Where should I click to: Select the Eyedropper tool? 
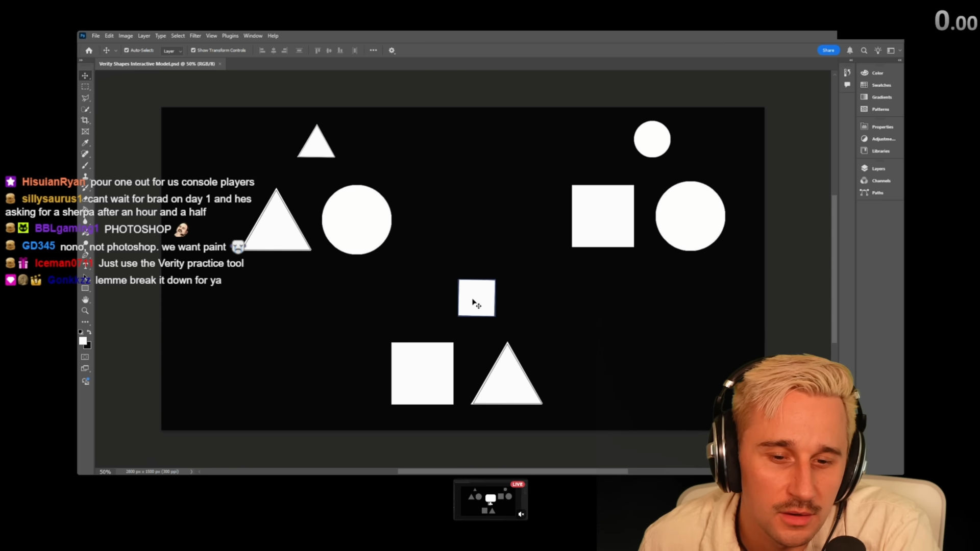click(x=85, y=143)
